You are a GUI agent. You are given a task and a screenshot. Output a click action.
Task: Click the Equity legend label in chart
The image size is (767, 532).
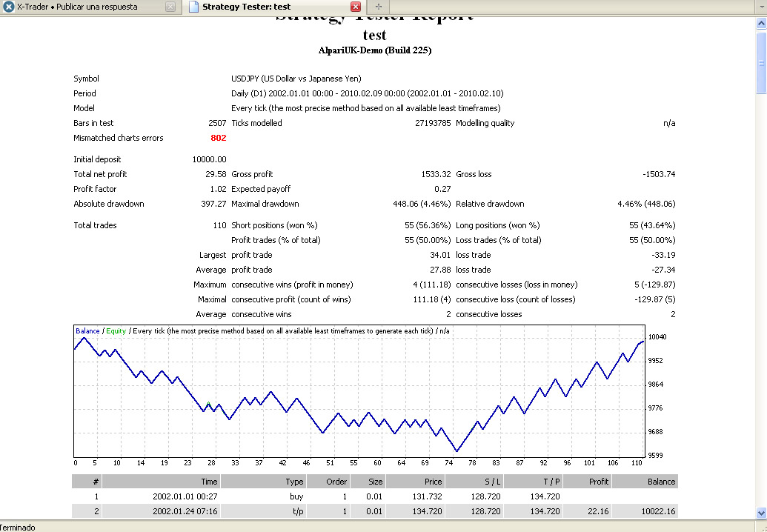pyautogui.click(x=116, y=331)
